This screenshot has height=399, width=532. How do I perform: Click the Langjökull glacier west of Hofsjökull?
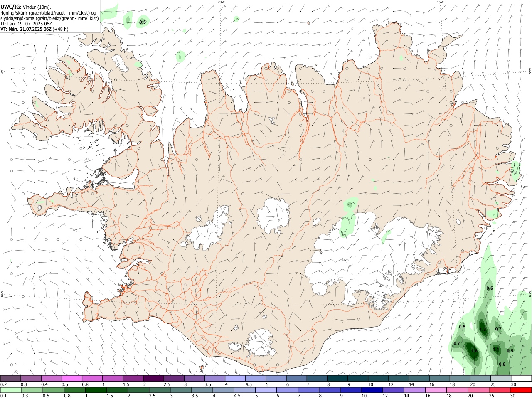click(x=209, y=230)
